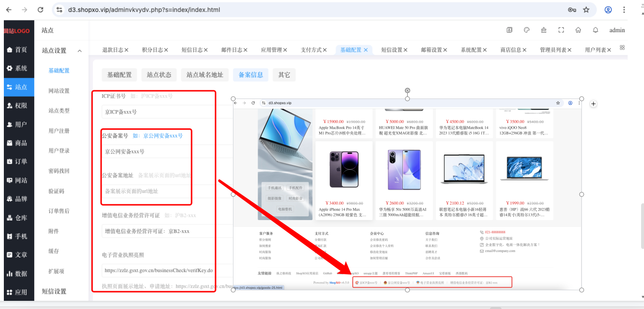The height and width of the screenshot is (309, 644).
Task: Open the 首页 home item in the dark sidebar
Action: [x=17, y=49]
